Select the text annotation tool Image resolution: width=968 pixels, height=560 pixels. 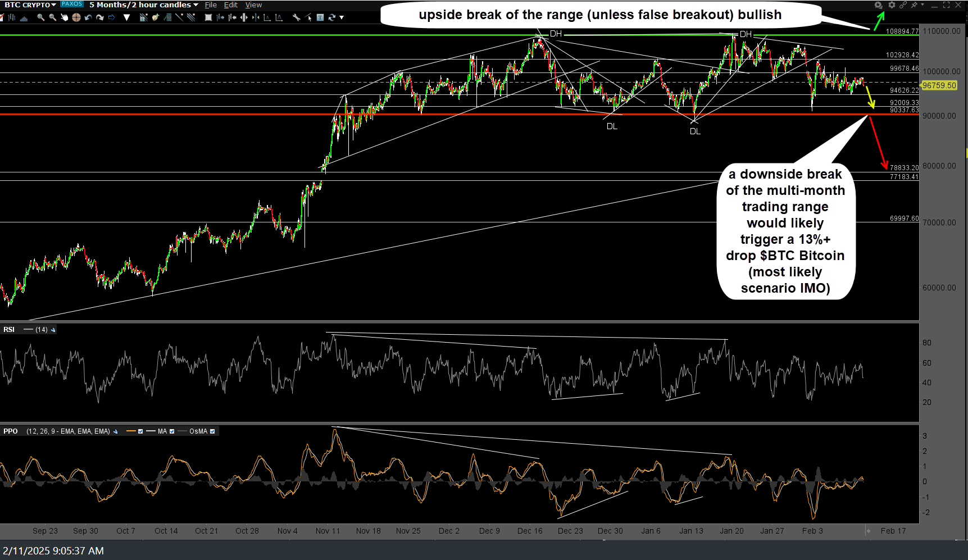tap(320, 17)
